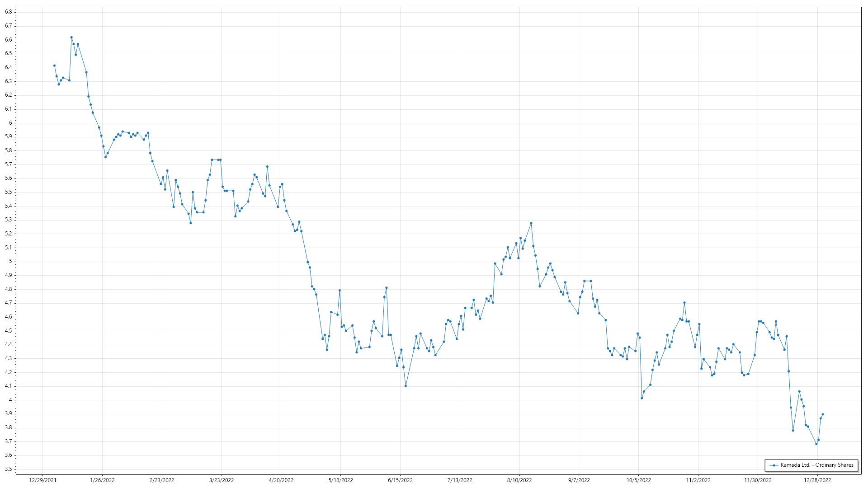Click the 6.8 value on y-axis
This screenshot has height=488, width=868.
pyautogui.click(x=9, y=12)
